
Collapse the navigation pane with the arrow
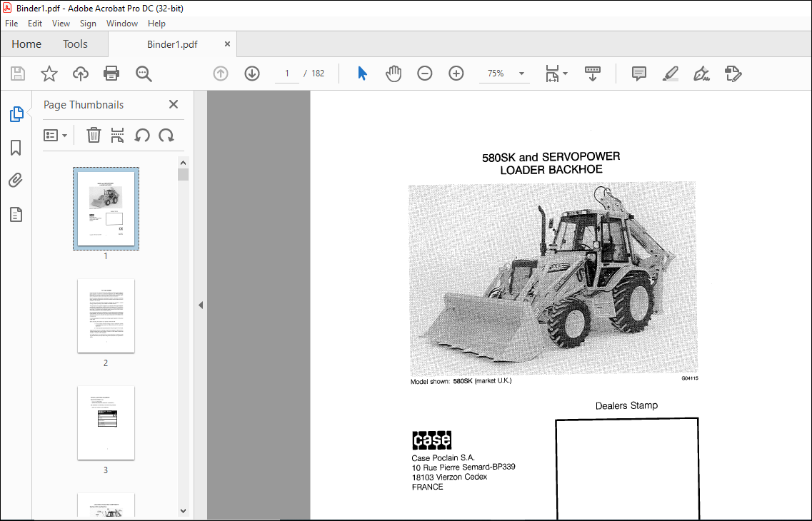click(201, 305)
